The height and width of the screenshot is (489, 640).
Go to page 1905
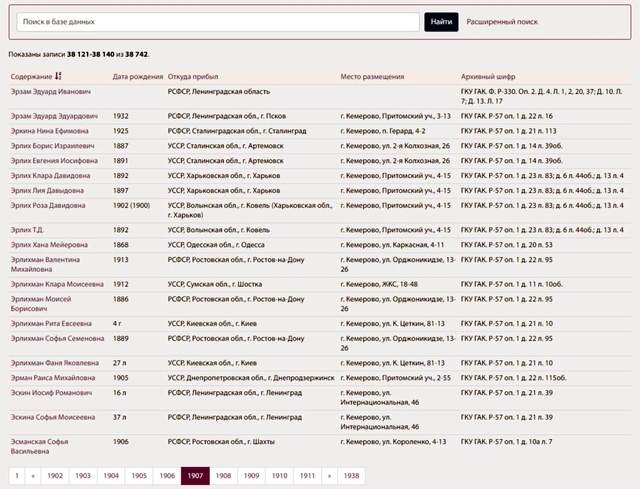coord(139,476)
